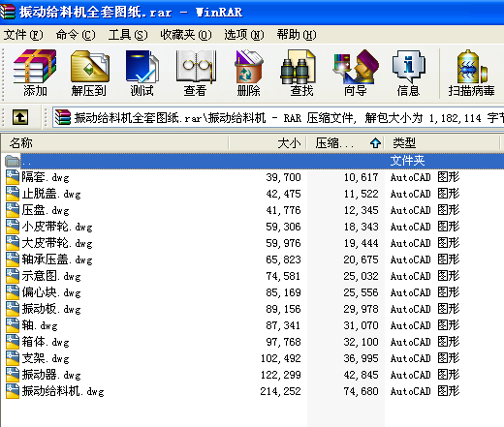
Task: Sort by 名称 column header
Action: point(115,143)
